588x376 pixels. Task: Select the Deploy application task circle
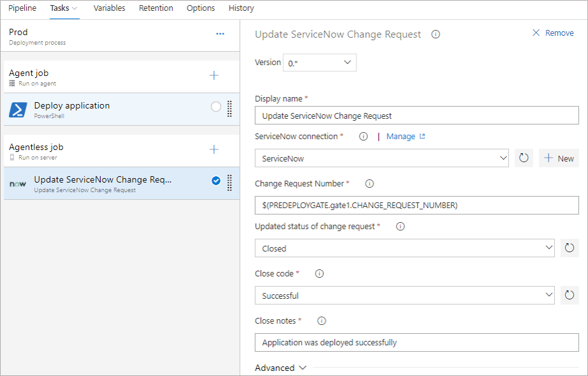click(x=216, y=107)
